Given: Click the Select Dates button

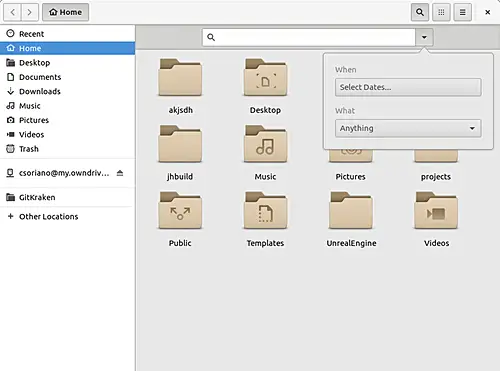Looking at the screenshot, I should (x=408, y=87).
